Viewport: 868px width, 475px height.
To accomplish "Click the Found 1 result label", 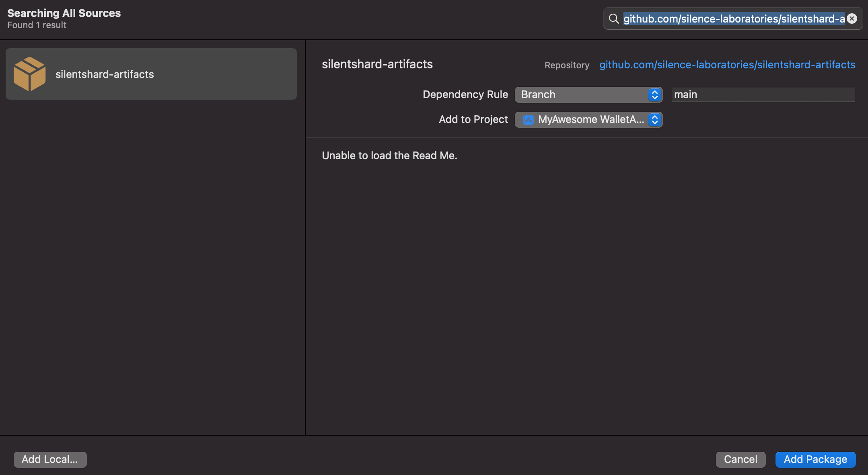I will point(37,25).
